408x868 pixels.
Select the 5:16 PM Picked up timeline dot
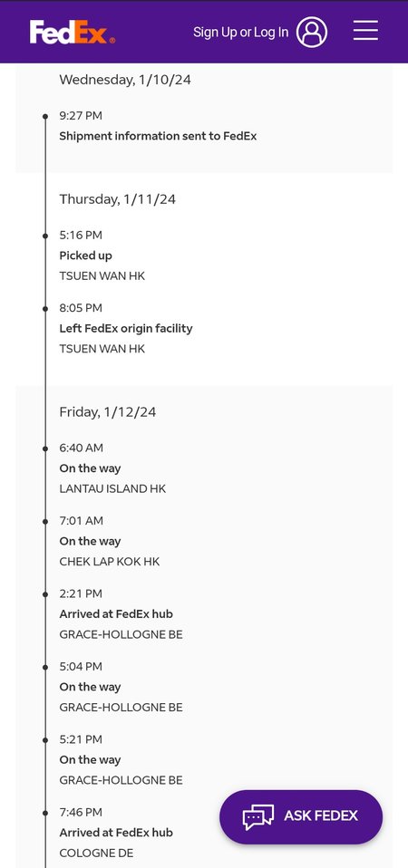(45, 236)
